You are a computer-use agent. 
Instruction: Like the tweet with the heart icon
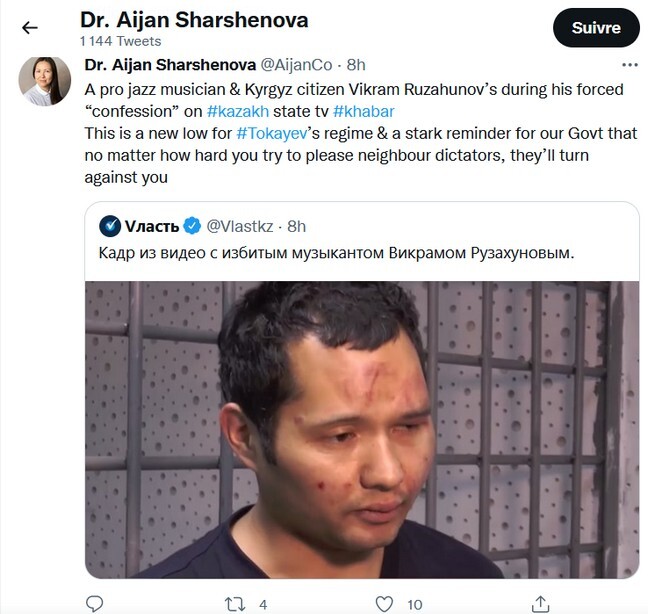coord(384,604)
